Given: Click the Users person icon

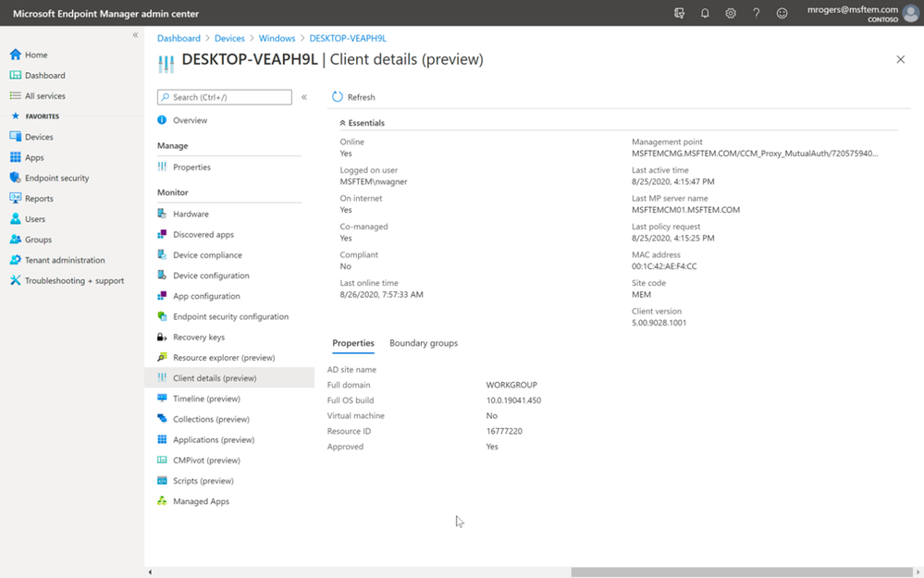Looking at the screenshot, I should (16, 218).
